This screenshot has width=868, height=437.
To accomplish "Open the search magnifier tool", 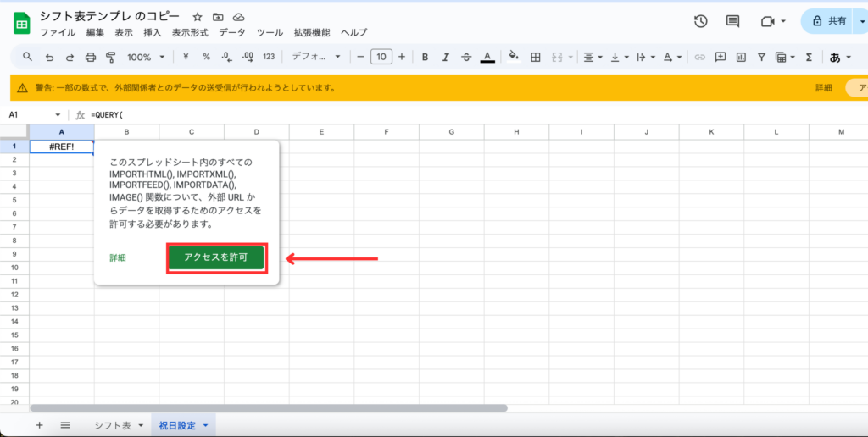I will click(27, 57).
